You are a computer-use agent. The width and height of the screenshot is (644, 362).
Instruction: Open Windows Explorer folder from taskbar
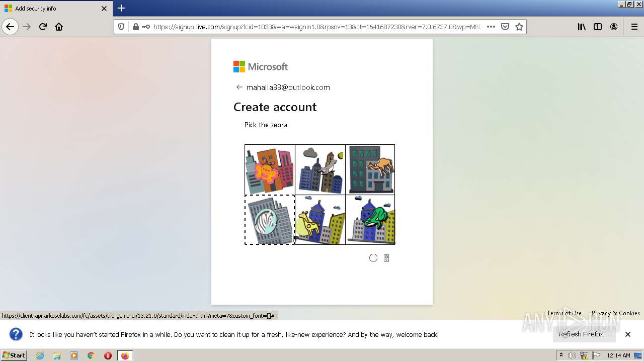coord(57,355)
